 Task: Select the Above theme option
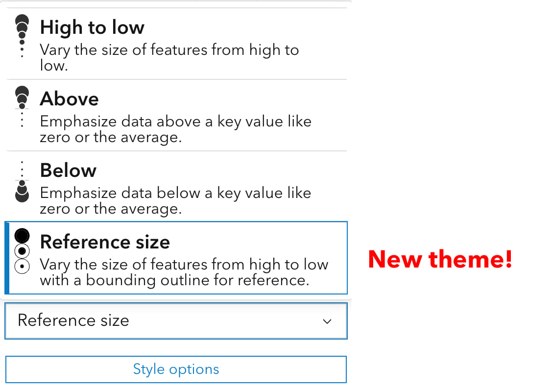[x=176, y=115]
